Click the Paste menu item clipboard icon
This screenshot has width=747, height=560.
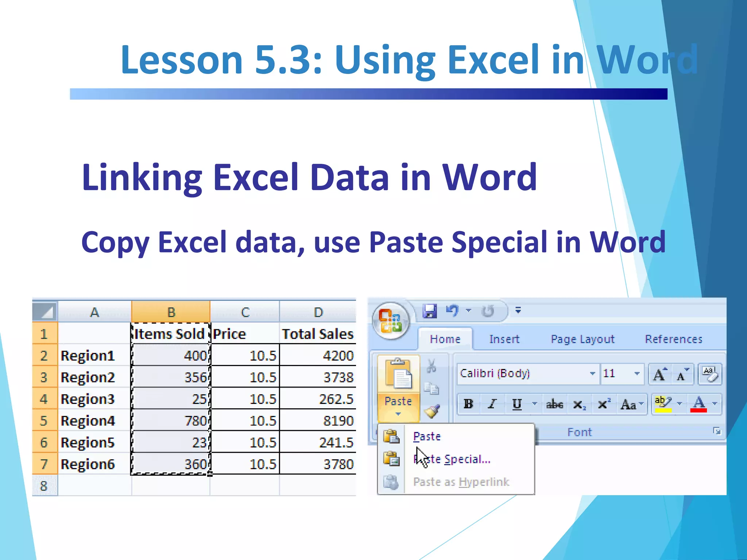(x=391, y=436)
